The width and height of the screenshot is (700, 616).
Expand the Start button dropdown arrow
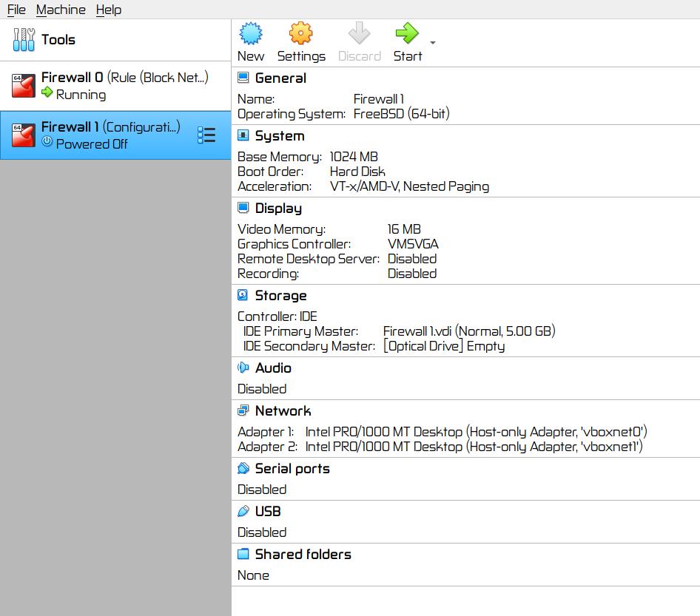click(433, 43)
